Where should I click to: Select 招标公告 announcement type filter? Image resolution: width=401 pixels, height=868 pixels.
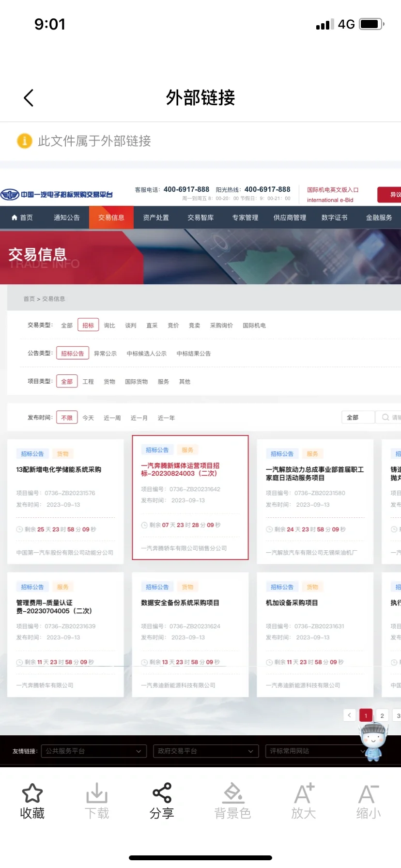point(73,354)
